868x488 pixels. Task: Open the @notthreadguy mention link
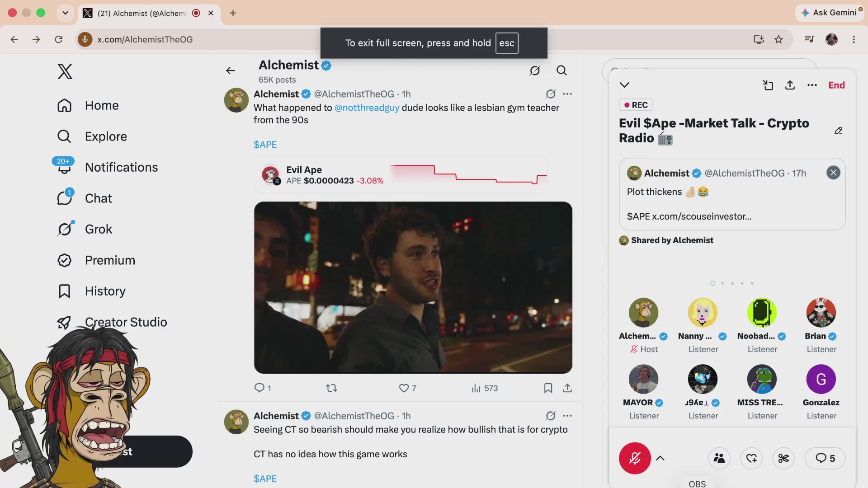point(367,108)
